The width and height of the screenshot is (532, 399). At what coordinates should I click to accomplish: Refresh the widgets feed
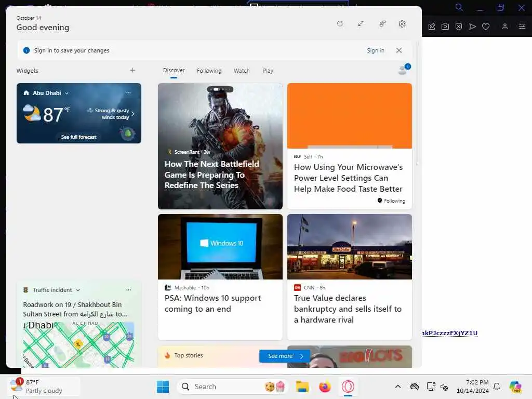click(x=340, y=24)
